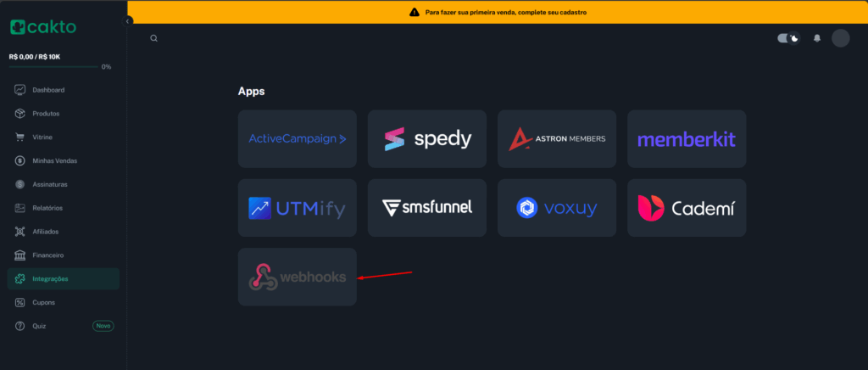Click the Dashboard chart icon
Viewport: 868px width, 370px height.
[19, 90]
